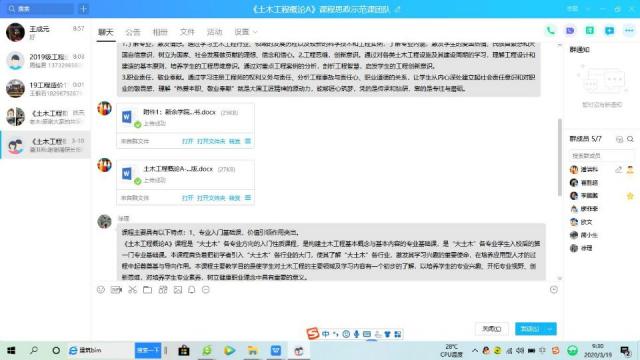Switch to the 文件 tab
The image size is (640, 360).
pos(187,32)
